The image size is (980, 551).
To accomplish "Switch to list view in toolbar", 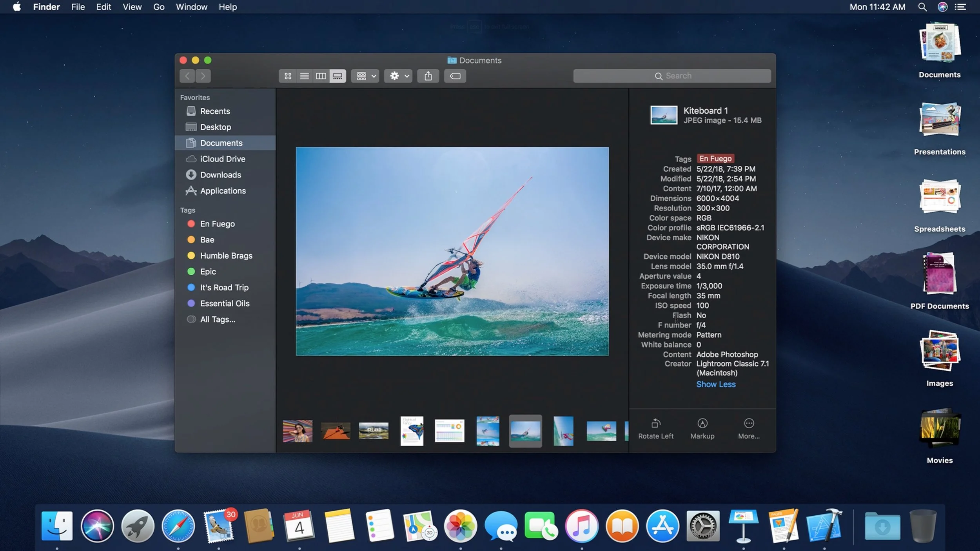I will pos(304,76).
